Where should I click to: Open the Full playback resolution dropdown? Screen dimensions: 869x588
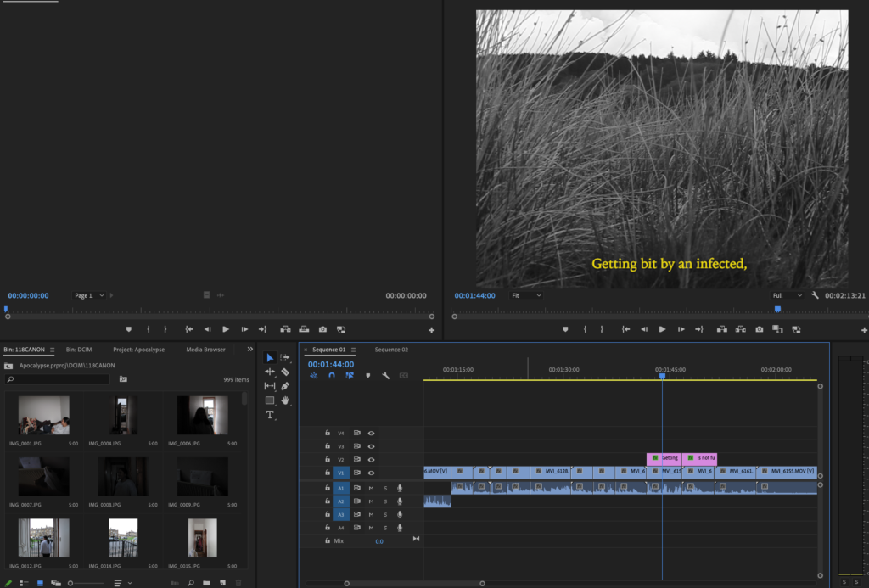(787, 295)
